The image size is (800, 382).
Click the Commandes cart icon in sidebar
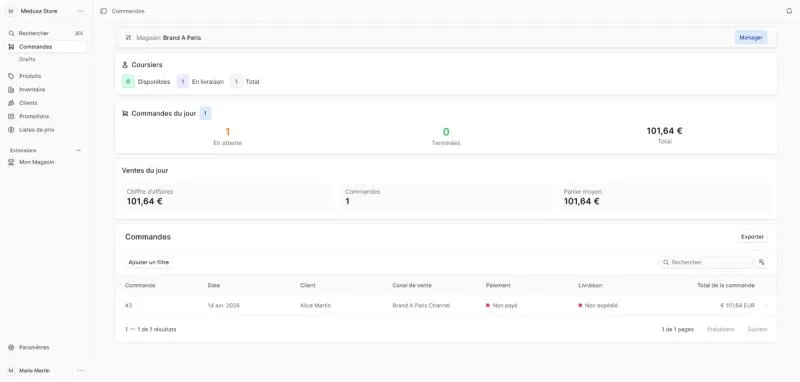pyautogui.click(x=11, y=46)
